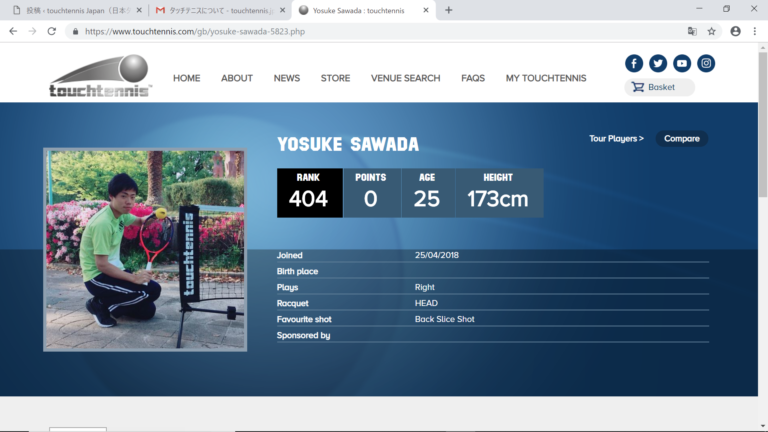The width and height of the screenshot is (768, 432).
Task: Open the VENUE SEARCH menu item
Action: [x=405, y=78]
